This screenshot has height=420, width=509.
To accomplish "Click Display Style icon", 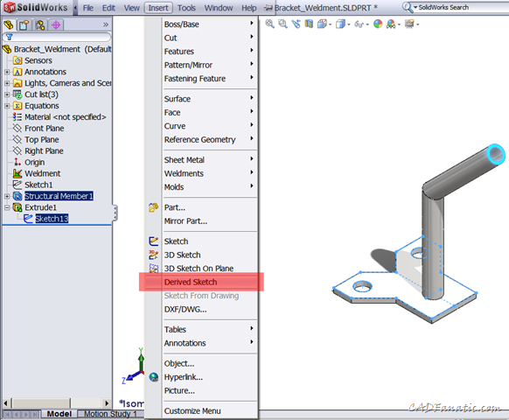I will click(340, 24).
